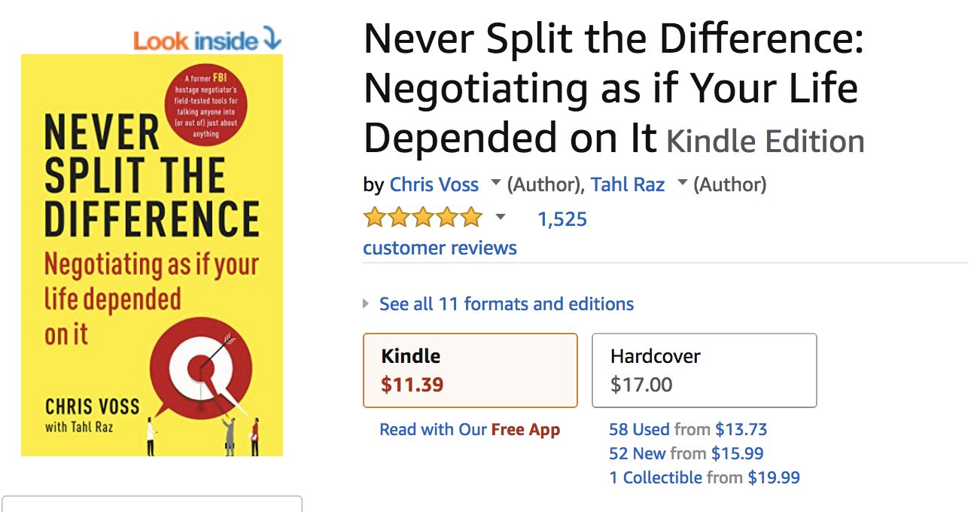Image resolution: width=980 pixels, height=512 pixels.
Task: View 58 Used from $13.73 offers
Action: (x=687, y=430)
